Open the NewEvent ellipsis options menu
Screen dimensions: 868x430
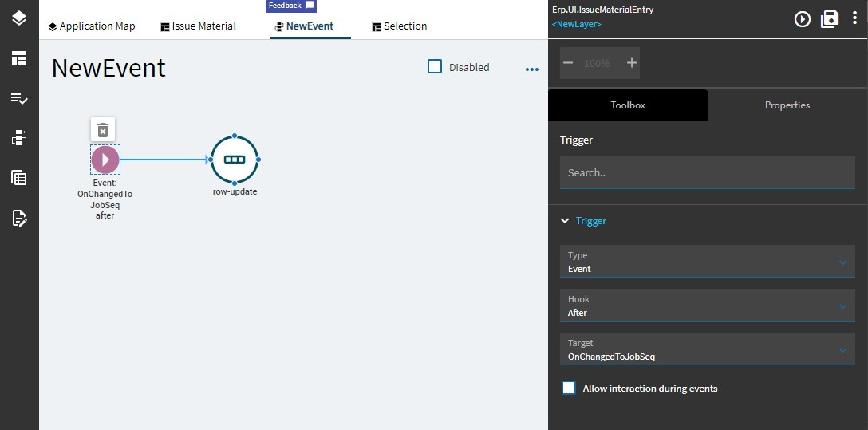pyautogui.click(x=532, y=69)
